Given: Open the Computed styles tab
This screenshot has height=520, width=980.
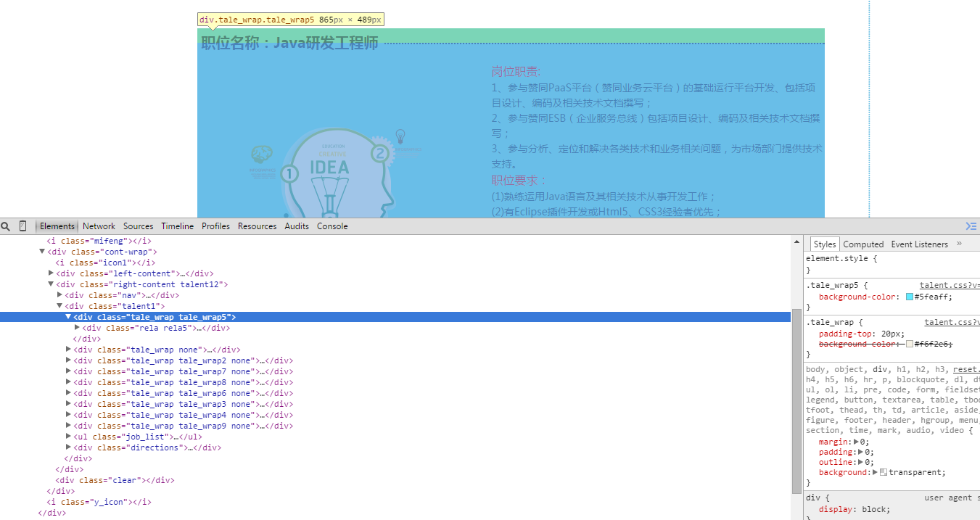Looking at the screenshot, I should [x=863, y=244].
